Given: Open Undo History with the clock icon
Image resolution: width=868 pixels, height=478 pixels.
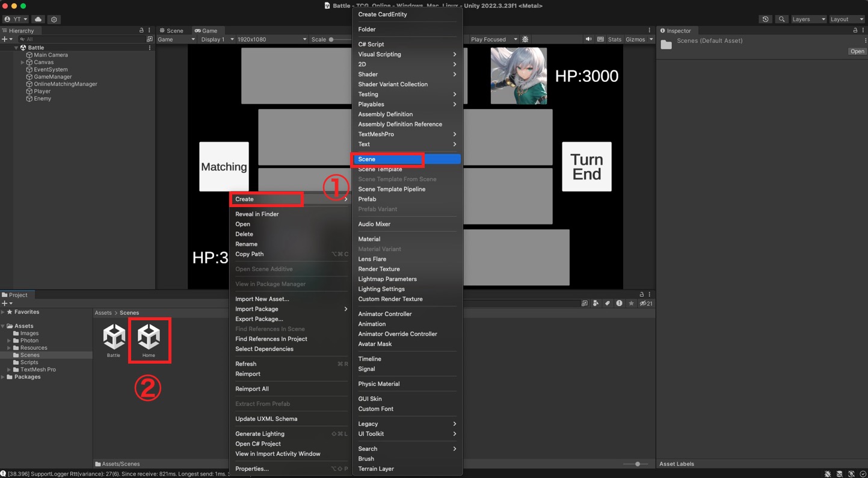Looking at the screenshot, I should [765, 19].
